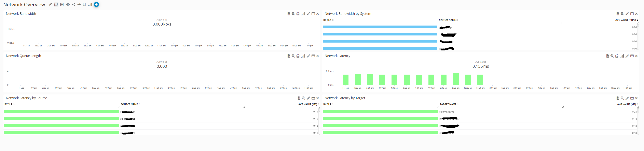
Task: Click the dashboard share icon
Action: pyautogui.click(x=73, y=4)
